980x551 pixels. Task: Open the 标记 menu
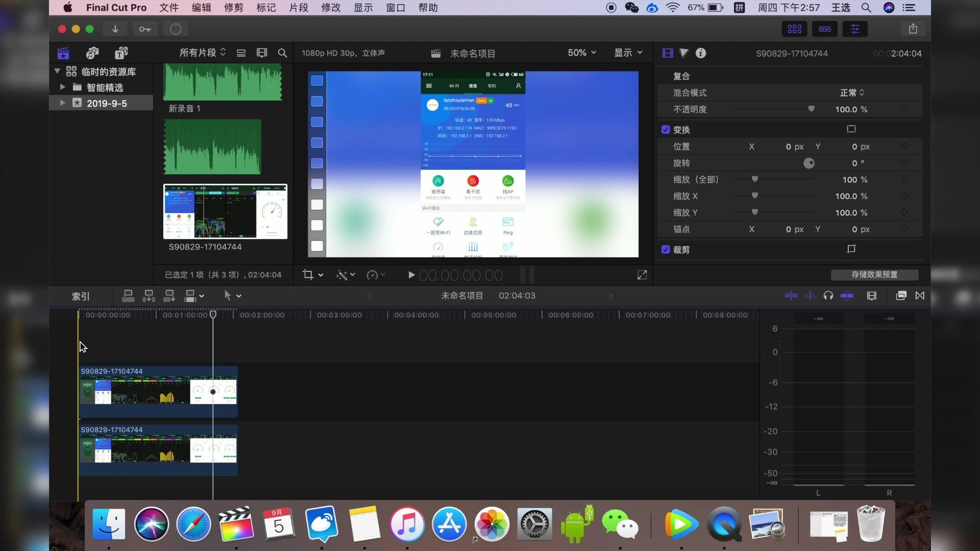click(266, 8)
